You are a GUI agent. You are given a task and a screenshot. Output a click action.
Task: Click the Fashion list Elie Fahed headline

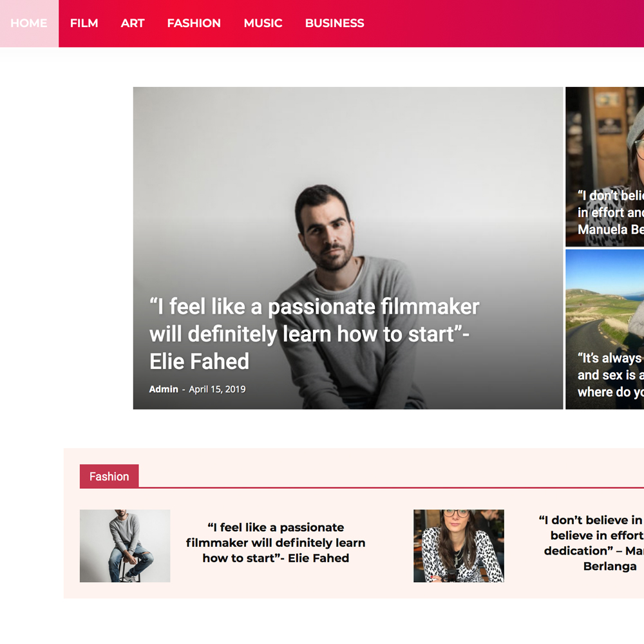[276, 542]
